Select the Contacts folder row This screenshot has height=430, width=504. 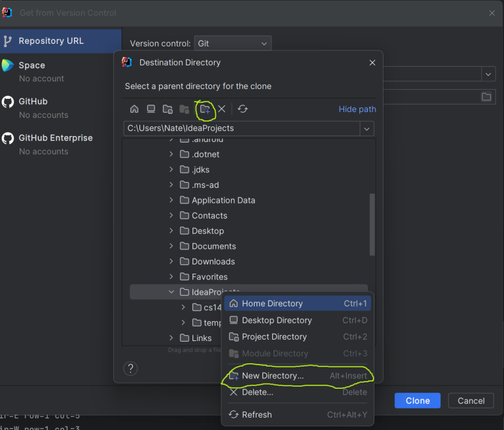249,215
